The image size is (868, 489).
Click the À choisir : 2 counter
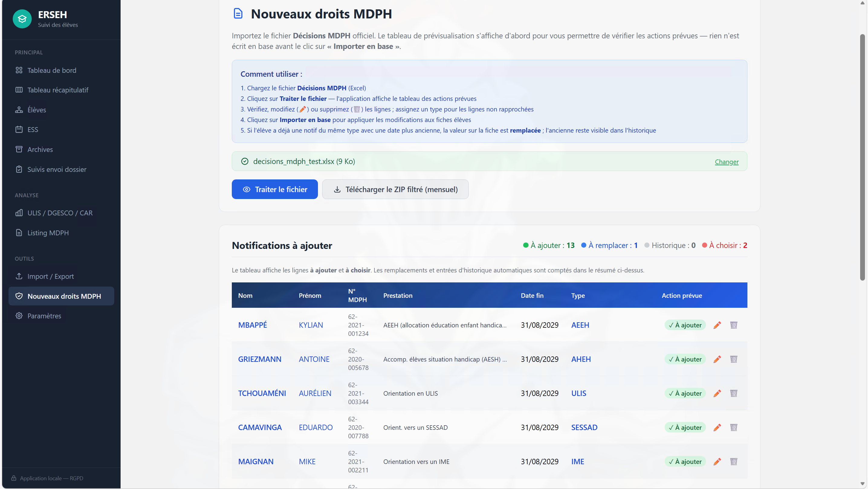pyautogui.click(x=724, y=245)
